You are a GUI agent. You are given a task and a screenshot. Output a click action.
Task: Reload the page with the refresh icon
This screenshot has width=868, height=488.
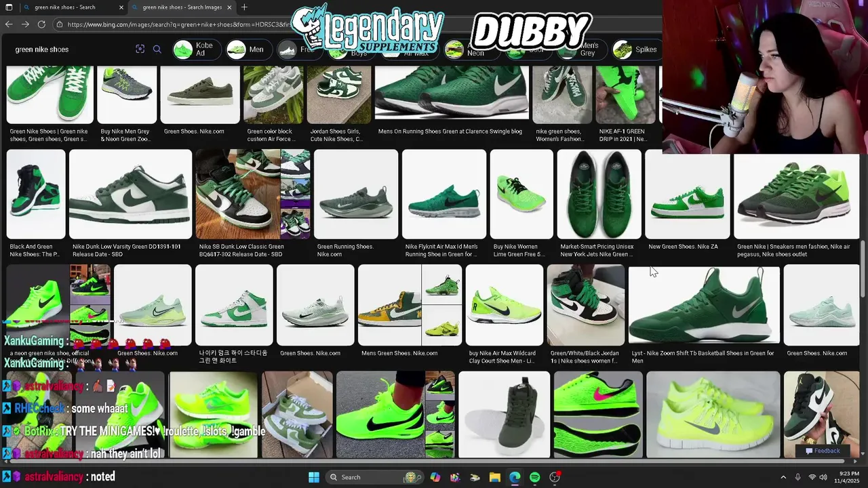click(41, 24)
